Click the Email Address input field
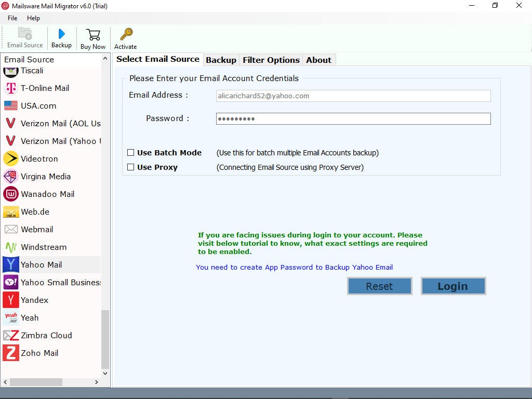 point(353,96)
